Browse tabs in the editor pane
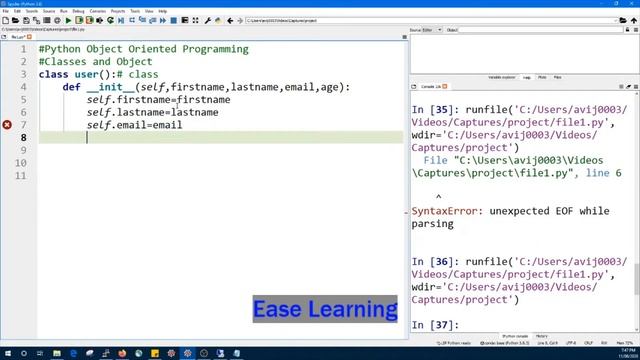 [4, 37]
